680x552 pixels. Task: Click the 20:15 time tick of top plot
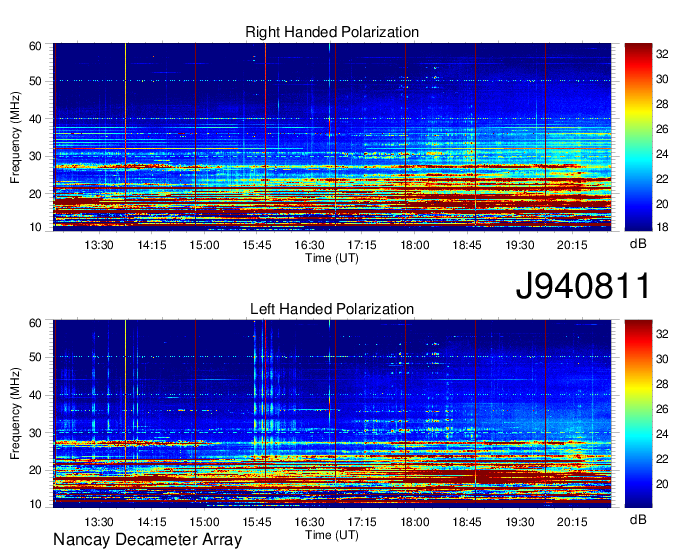[572, 245]
